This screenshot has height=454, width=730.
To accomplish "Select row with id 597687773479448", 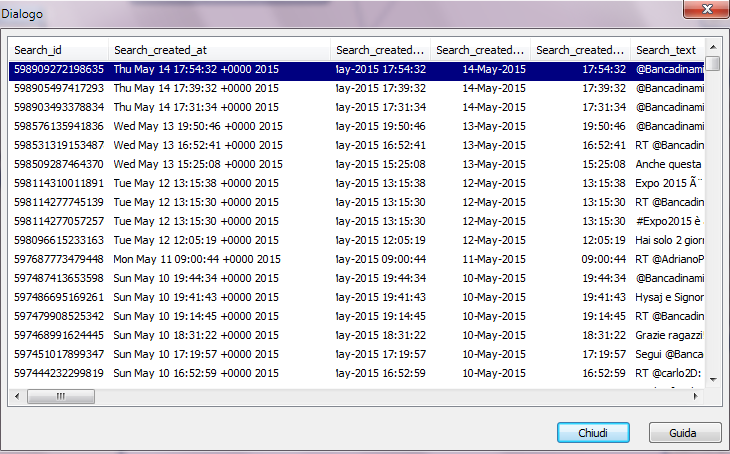I will point(356,259).
